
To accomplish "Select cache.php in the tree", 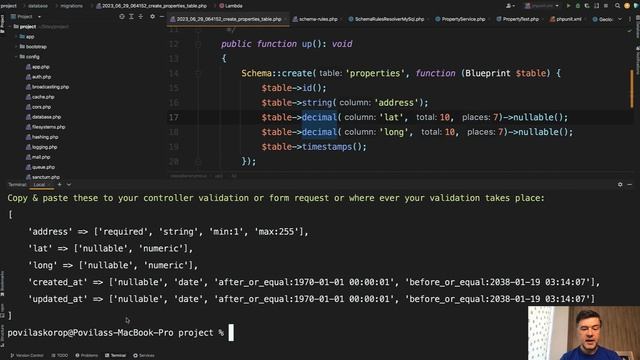I will pyautogui.click(x=40, y=97).
